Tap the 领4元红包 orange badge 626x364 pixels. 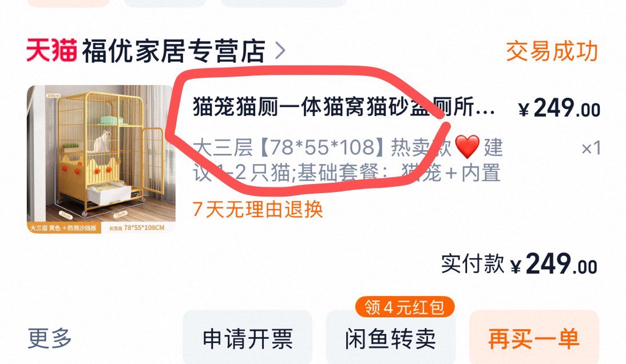[405, 307]
